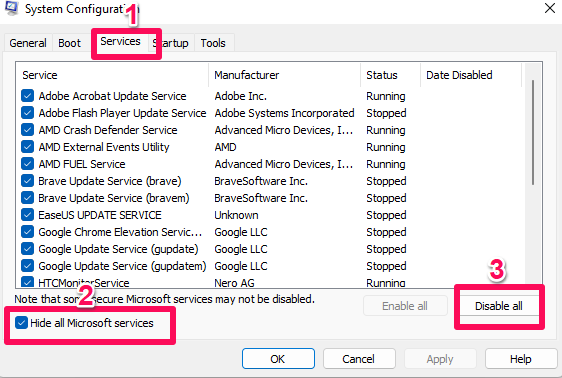Click the Disable all button
This screenshot has height=378, width=562.
tap(499, 306)
